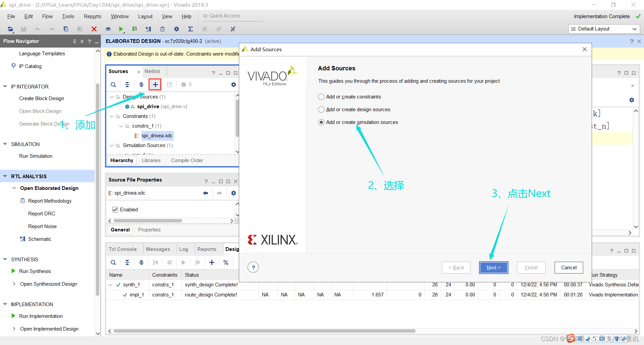Open the settings gear in main toolbar
Screen dimensions: 644x345
click(x=176, y=29)
